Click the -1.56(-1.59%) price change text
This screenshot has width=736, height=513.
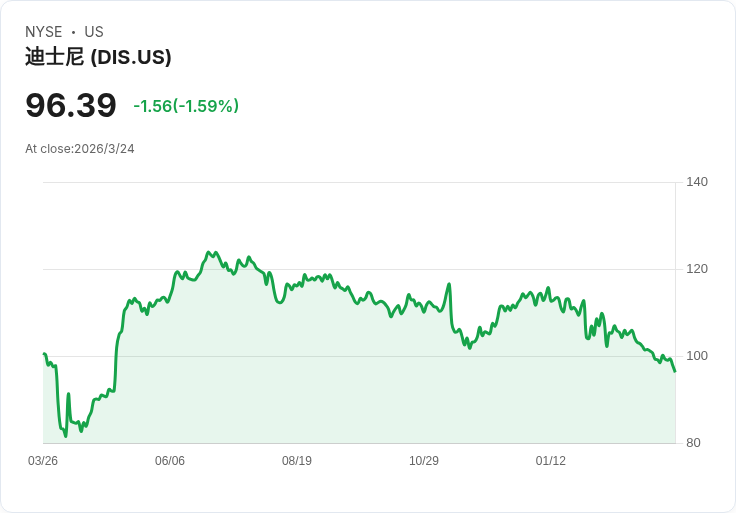[x=186, y=106]
